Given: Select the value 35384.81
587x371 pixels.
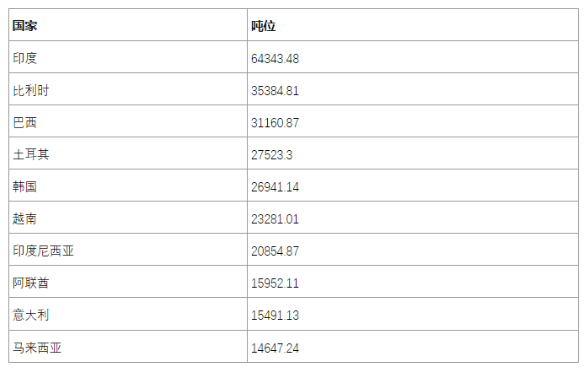Looking at the screenshot, I should click(x=275, y=91).
